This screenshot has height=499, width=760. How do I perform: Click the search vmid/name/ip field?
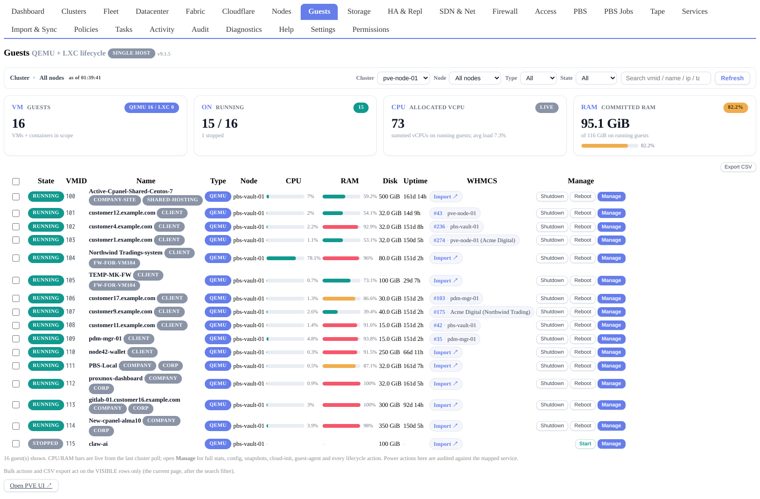point(665,78)
